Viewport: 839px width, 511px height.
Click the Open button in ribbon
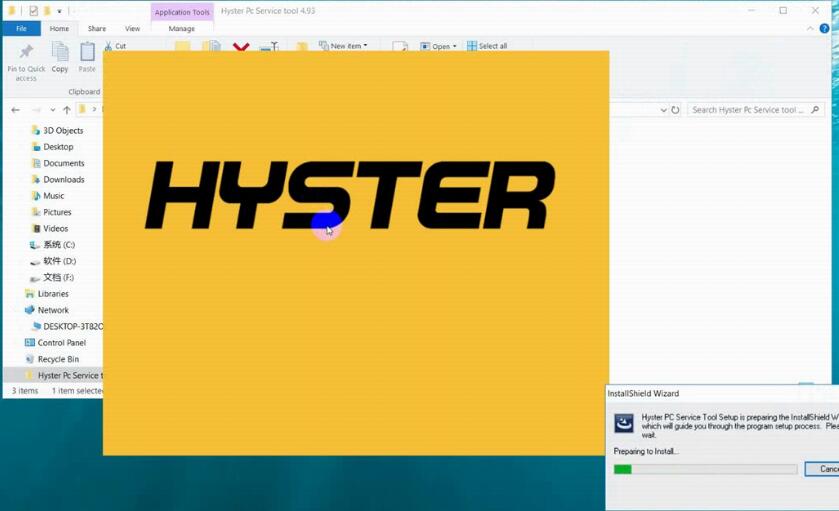coord(438,47)
